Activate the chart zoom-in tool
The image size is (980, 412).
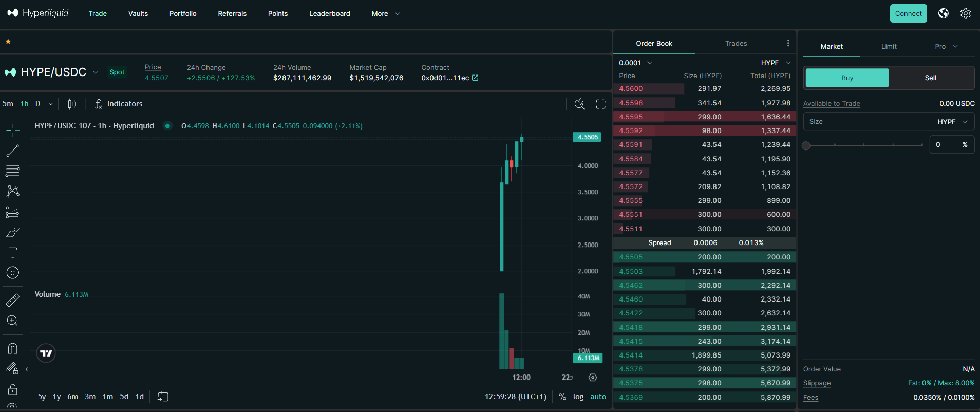pyautogui.click(x=13, y=321)
